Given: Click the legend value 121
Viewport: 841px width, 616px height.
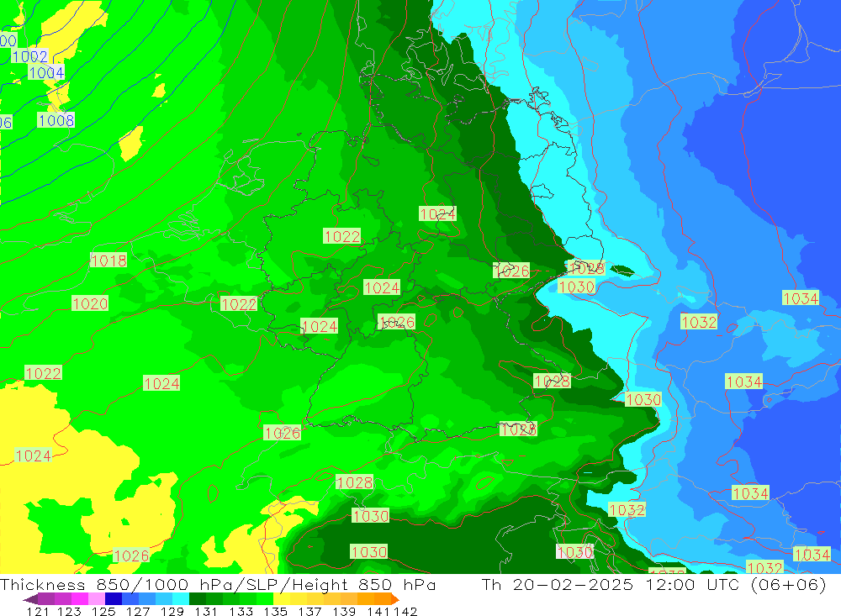Looking at the screenshot, I should (38, 611).
